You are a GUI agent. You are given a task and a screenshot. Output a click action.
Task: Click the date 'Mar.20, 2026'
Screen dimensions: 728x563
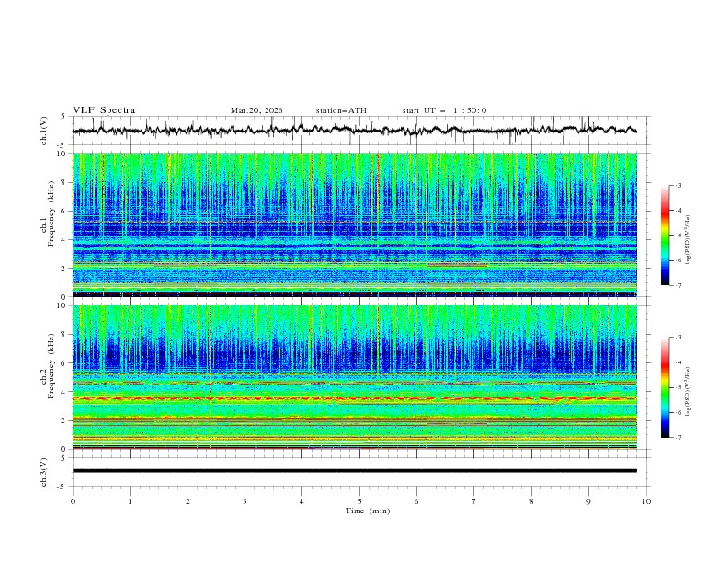tap(256, 110)
